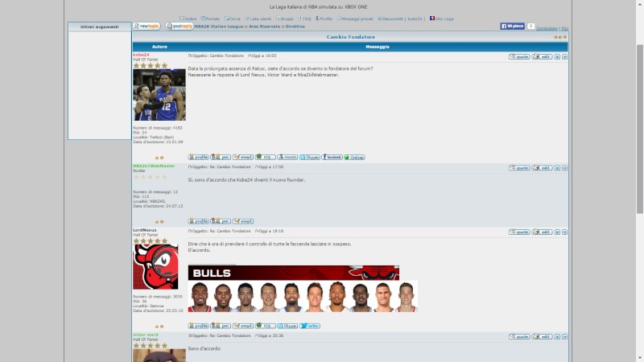
Task: Open the FAQ menu link
Action: 304,19
